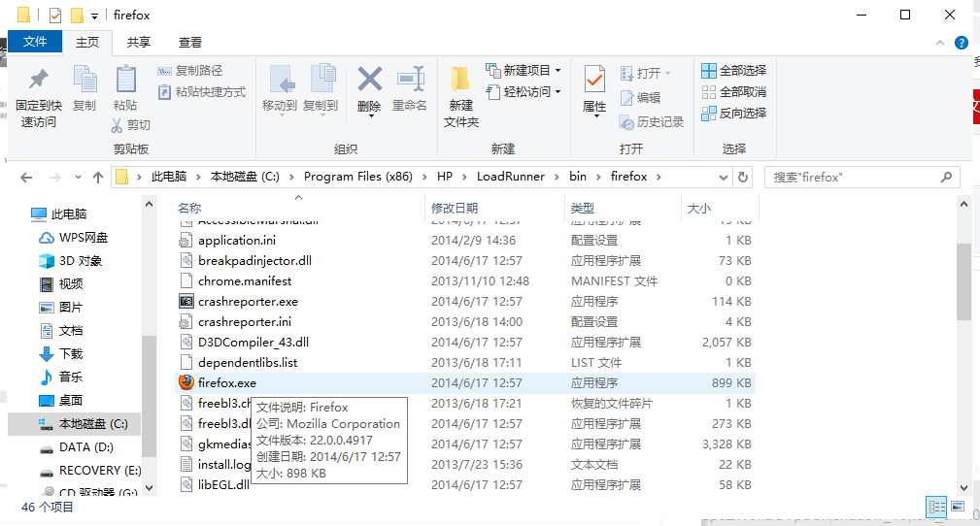Open the New item (新建项目) dropdown
The width and height of the screenshot is (980, 526).
click(x=524, y=71)
